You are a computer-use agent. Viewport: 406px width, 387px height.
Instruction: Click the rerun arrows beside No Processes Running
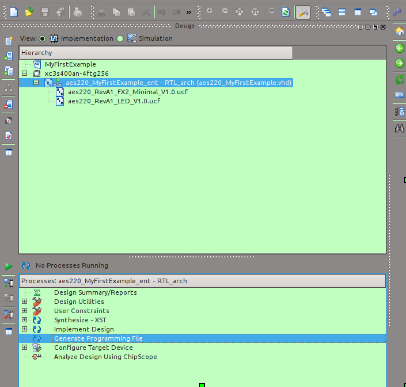[x=26, y=266]
